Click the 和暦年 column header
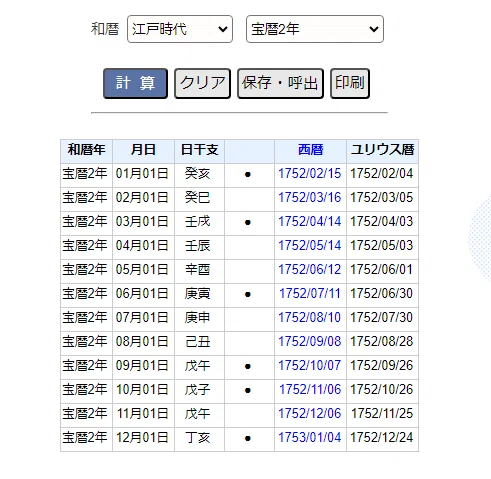491x479 pixels. pyautogui.click(x=86, y=150)
